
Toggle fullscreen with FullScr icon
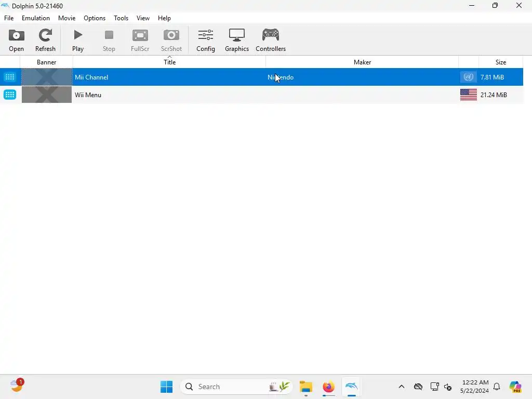click(140, 35)
